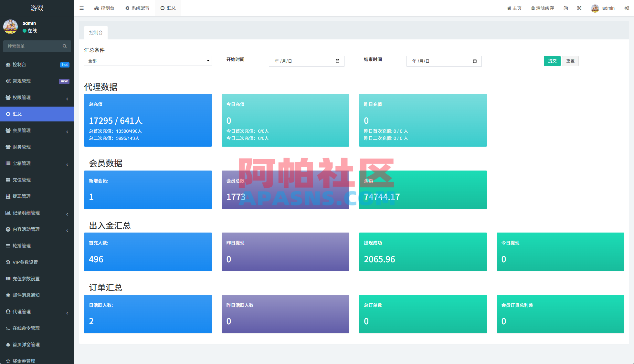The image size is (634, 364).
Task: Select 财务管理 in the sidebar
Action: [x=22, y=147]
